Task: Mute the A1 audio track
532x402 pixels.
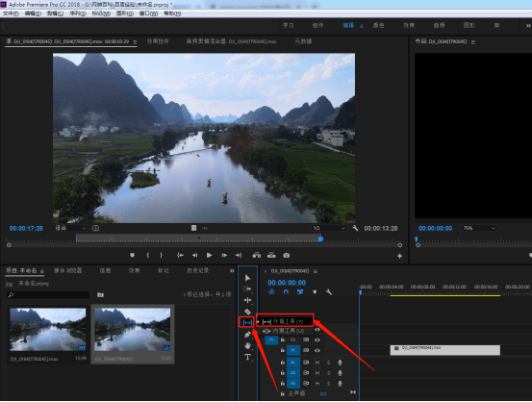Action: click(x=317, y=363)
